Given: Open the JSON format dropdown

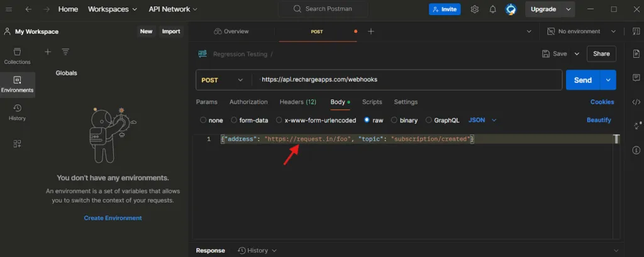Looking at the screenshot, I should point(482,120).
